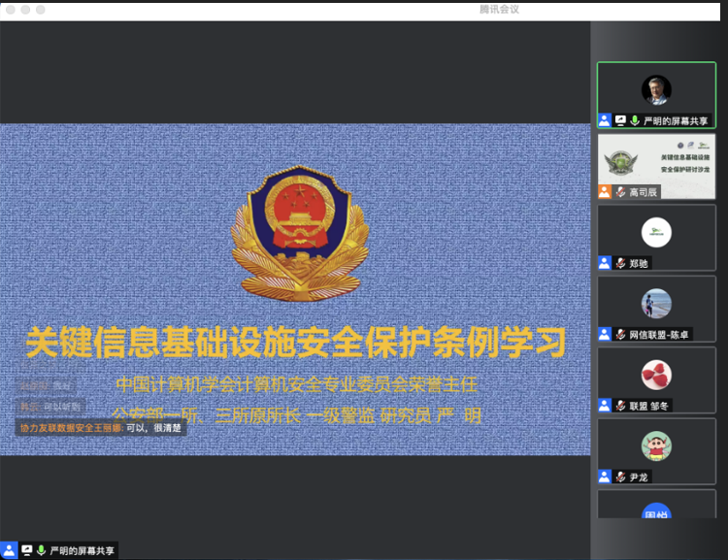Click the muted microphone icon beside 郑驰

click(621, 263)
